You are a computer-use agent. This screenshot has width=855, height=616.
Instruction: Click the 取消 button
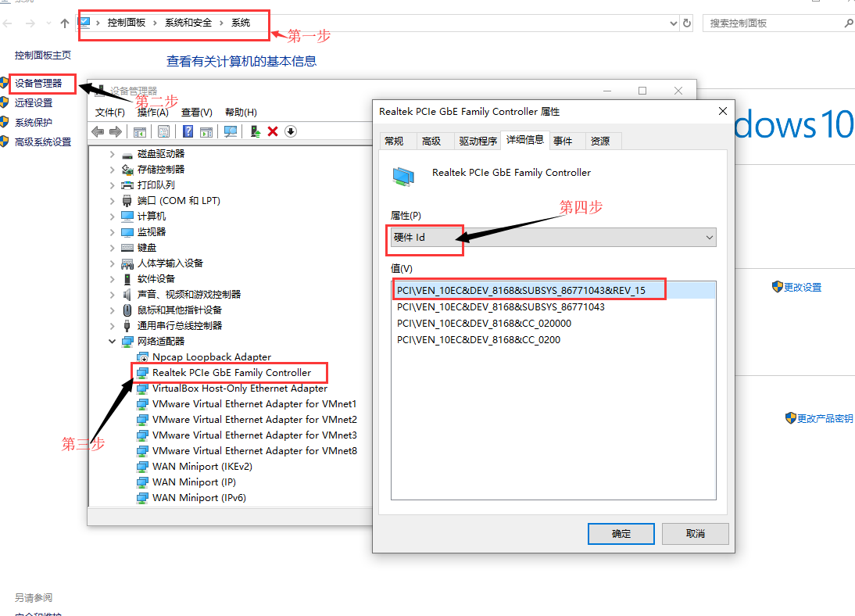point(696,534)
